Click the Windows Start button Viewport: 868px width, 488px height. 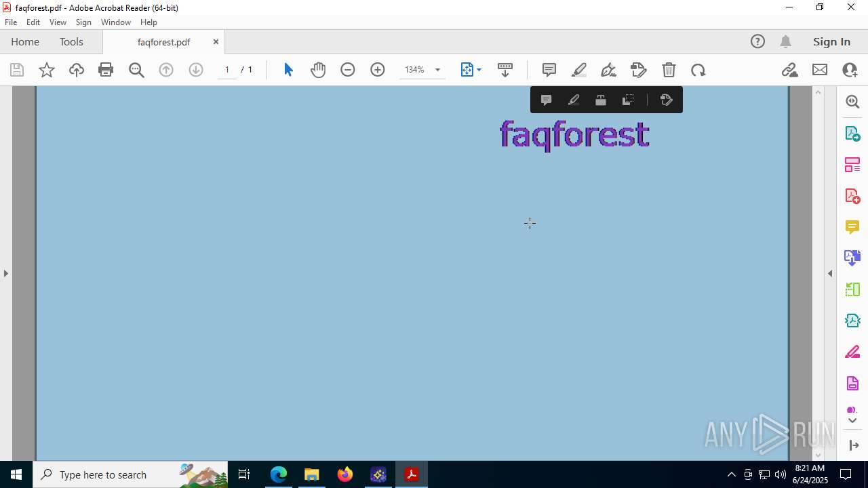point(16,474)
